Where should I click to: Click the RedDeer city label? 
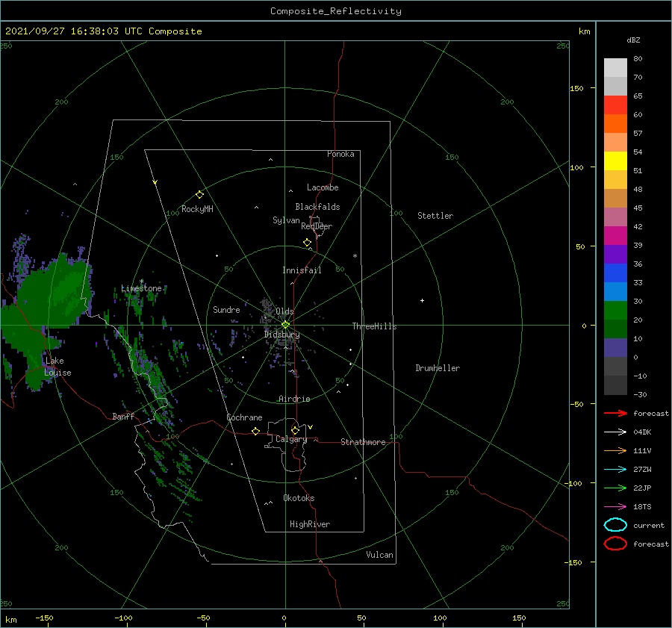point(317,226)
